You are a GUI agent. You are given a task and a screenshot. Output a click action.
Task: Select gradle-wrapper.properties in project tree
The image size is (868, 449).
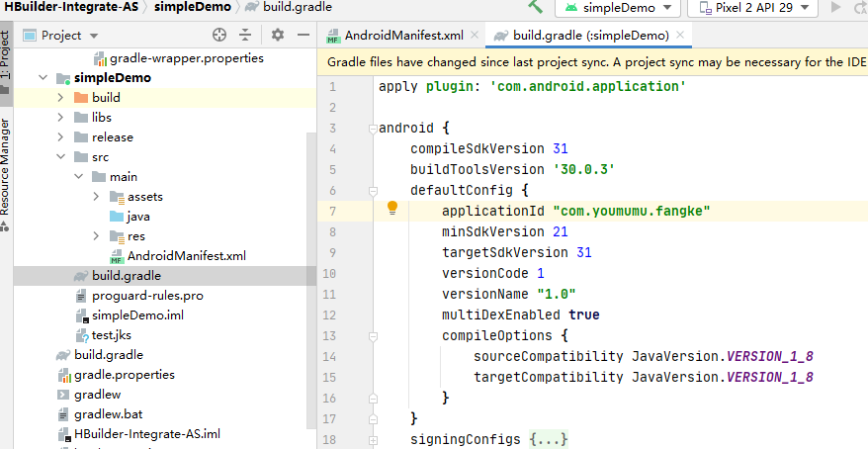pyautogui.click(x=187, y=58)
